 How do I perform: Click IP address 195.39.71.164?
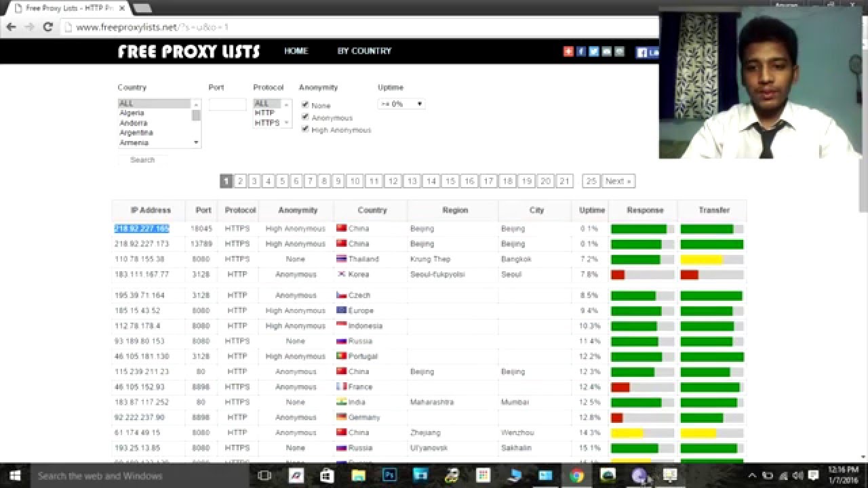[x=140, y=296]
